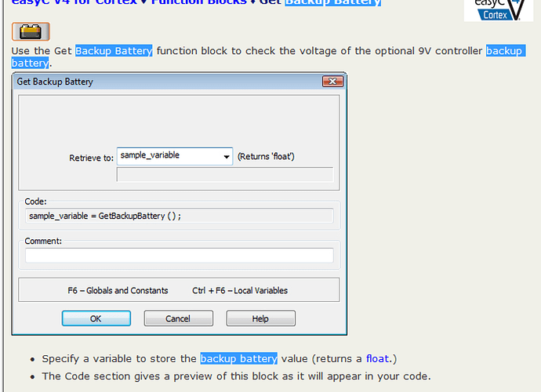Follow the float hyperlink
The image size is (541, 392).
tap(377, 359)
